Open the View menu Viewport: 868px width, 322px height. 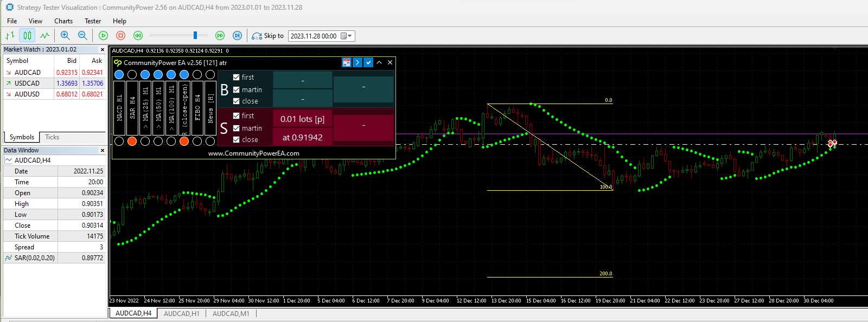point(35,21)
